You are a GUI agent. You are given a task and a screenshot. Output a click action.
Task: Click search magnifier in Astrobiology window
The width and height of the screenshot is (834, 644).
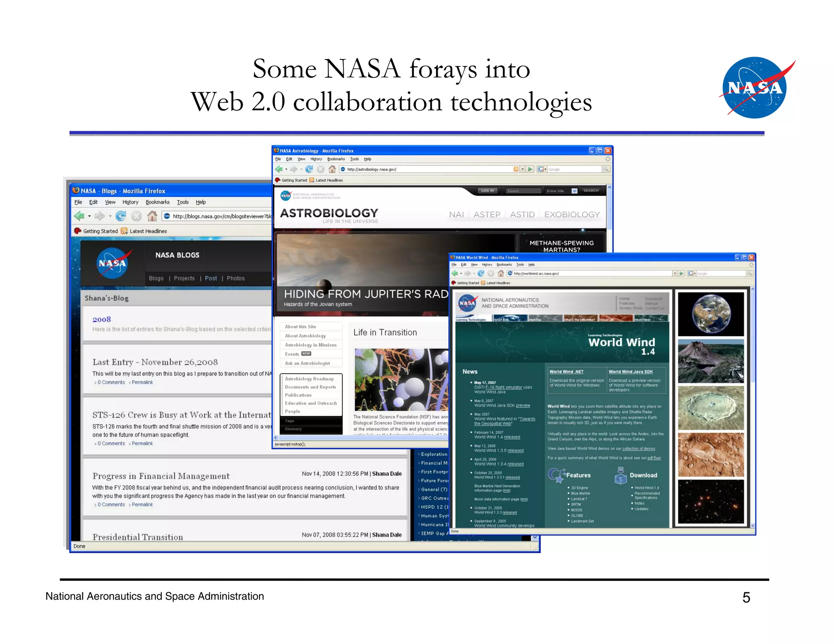[x=606, y=169]
